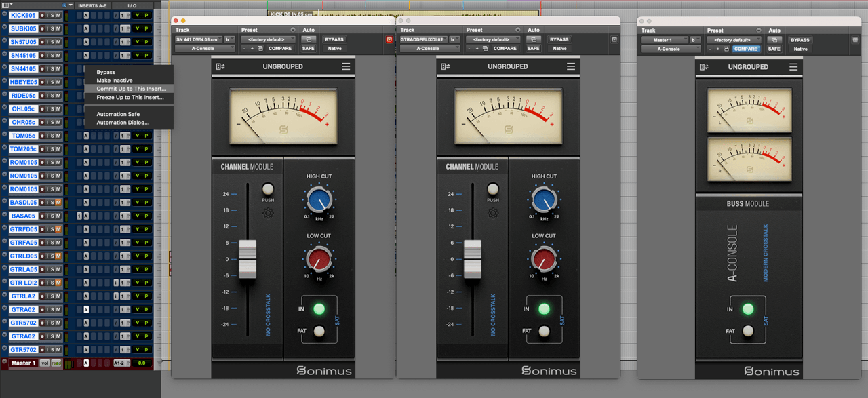Click pan view P on SUBKI05 track
This screenshot has height=398, width=868.
(146, 28)
